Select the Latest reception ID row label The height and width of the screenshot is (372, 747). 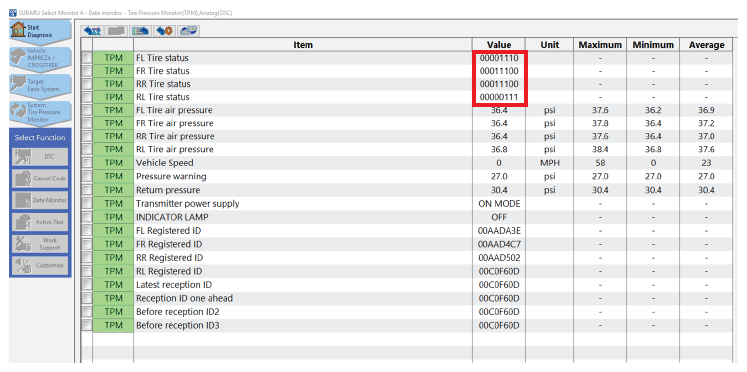coord(174,285)
